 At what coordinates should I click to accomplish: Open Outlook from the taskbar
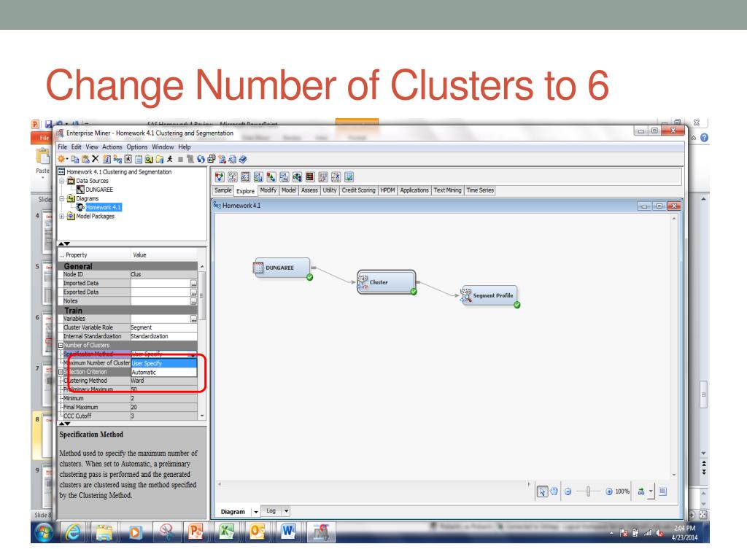258,532
